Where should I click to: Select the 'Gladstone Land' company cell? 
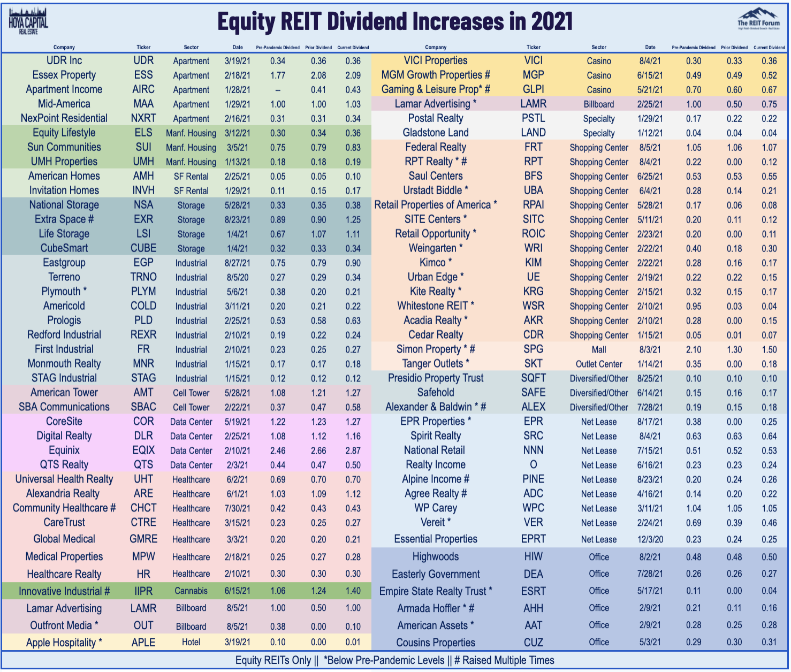436,133
